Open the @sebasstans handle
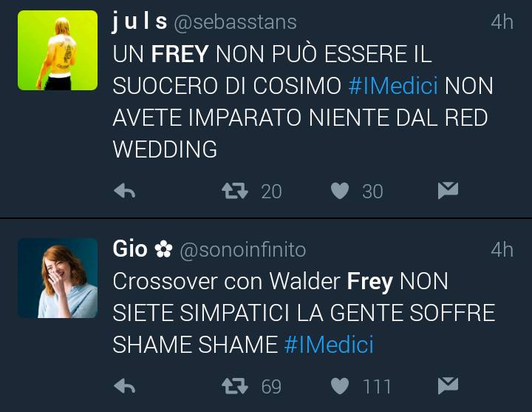The image size is (532, 412). click(x=235, y=22)
